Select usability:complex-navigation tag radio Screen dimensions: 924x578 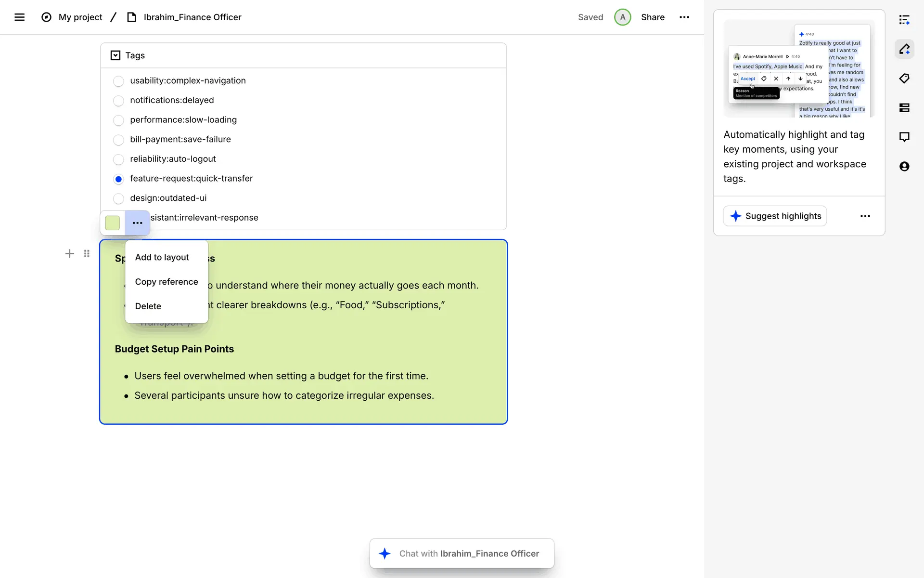(x=118, y=81)
